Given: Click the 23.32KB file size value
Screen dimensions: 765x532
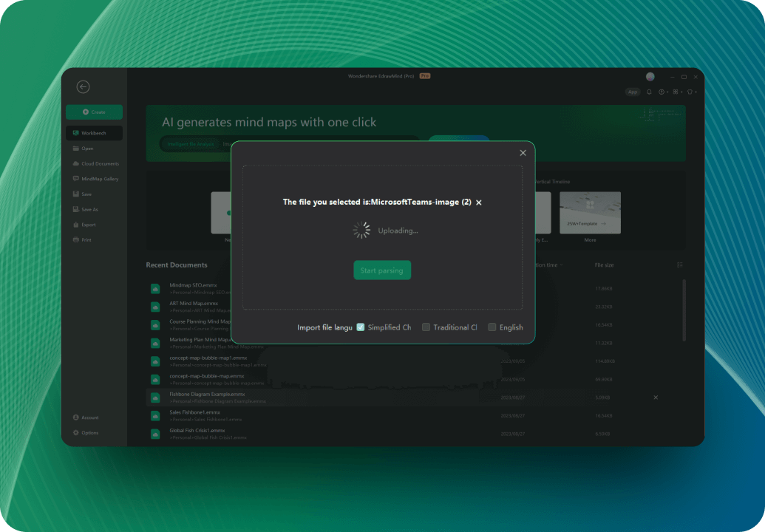Looking at the screenshot, I should [604, 307].
